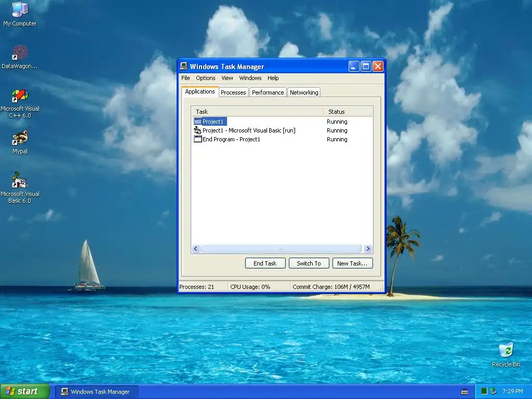Click Running status of End Program row

click(x=337, y=139)
